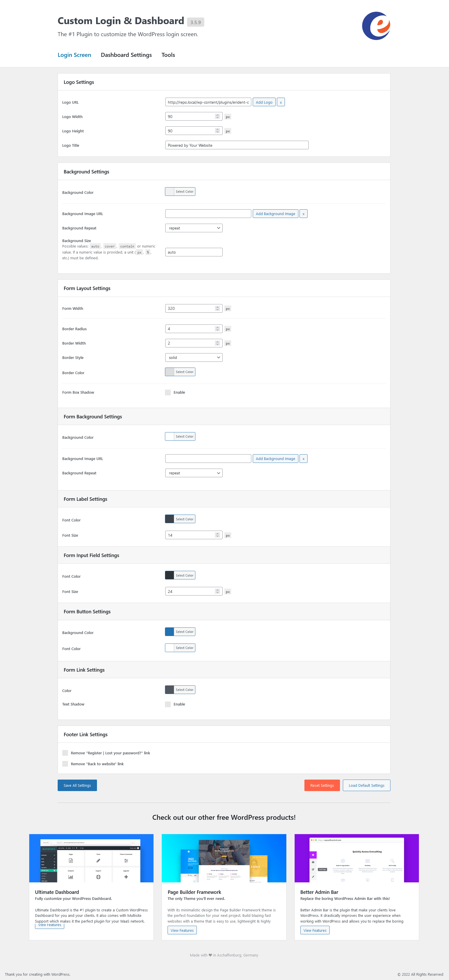Open the Border Style dropdown
This screenshot has width=449, height=980.
pyautogui.click(x=194, y=357)
